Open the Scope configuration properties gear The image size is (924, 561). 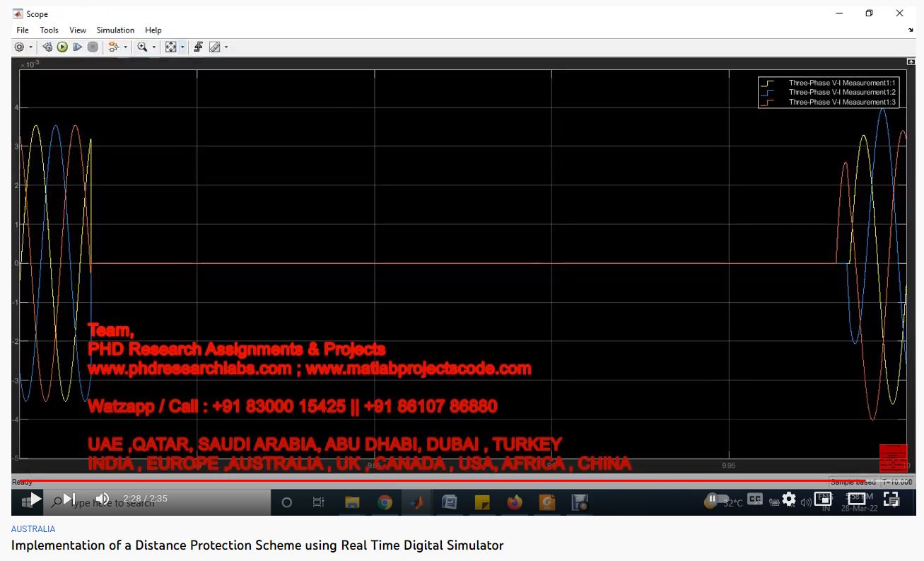click(x=20, y=47)
